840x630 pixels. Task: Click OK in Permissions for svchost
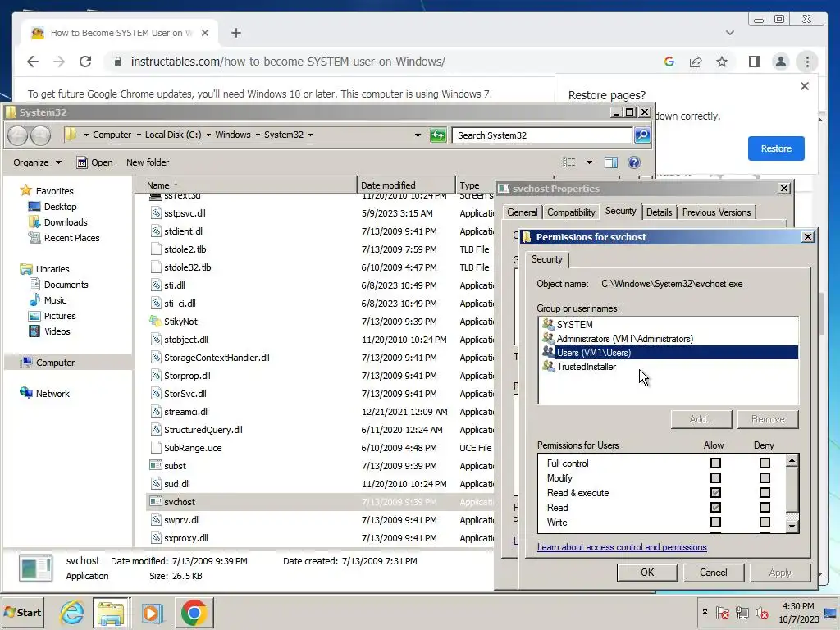point(647,572)
